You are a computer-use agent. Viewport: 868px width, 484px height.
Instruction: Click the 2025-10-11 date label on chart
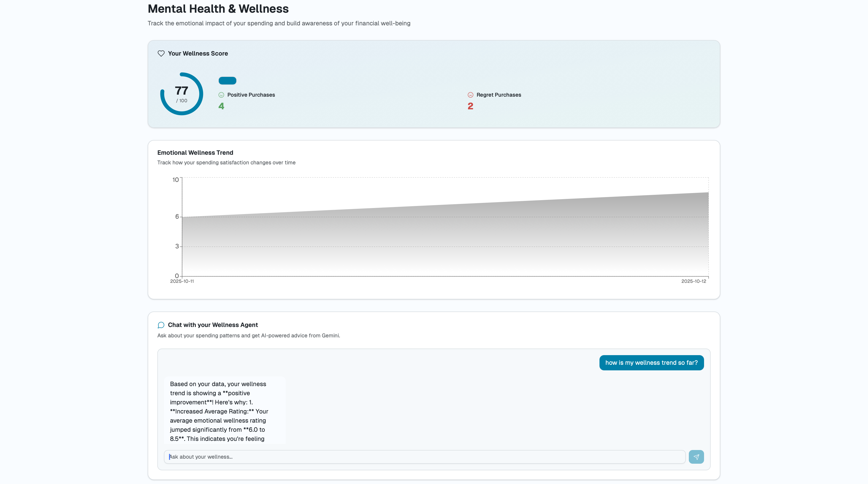182,281
